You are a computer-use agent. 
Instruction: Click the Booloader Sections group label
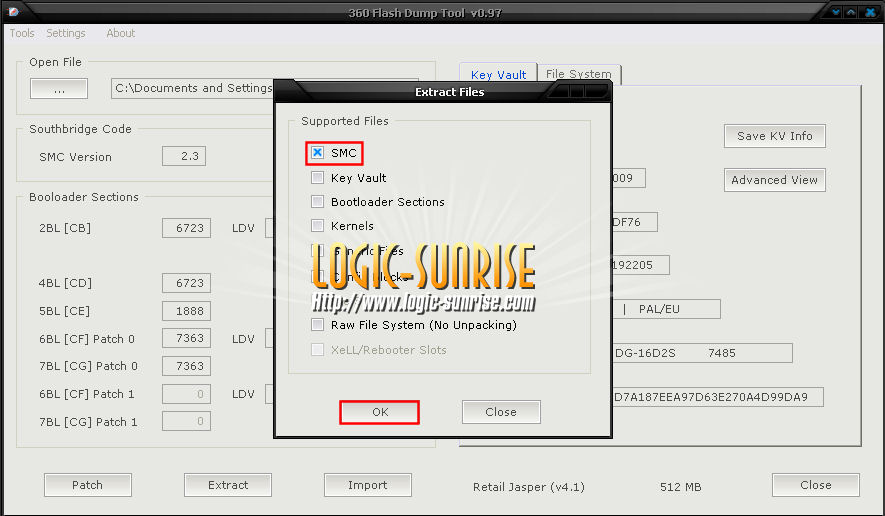coord(84,196)
